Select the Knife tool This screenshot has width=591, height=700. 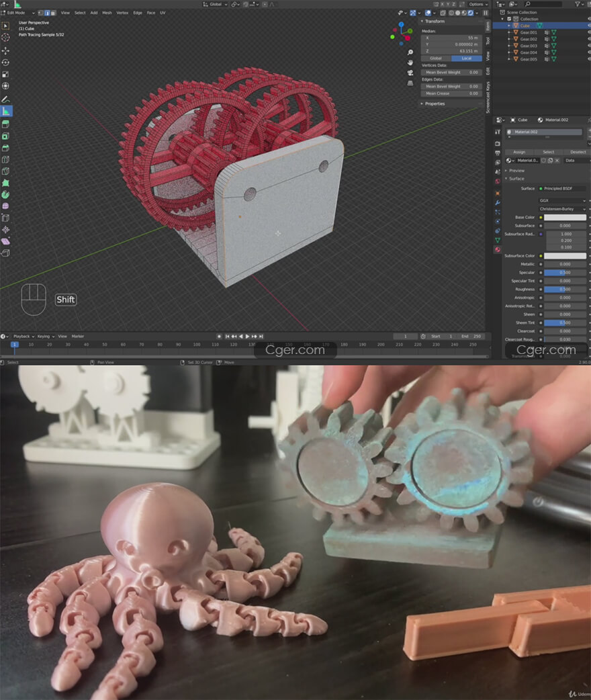(x=6, y=171)
